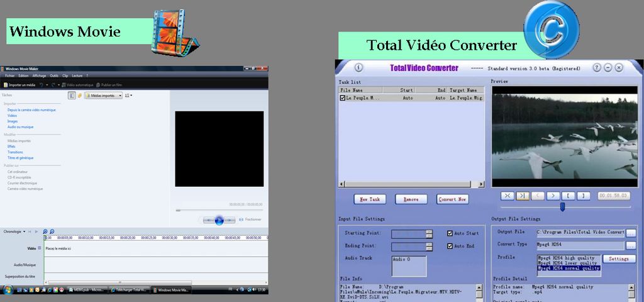The width and height of the screenshot is (644, 302).
Task: Open the Outils menu in Movie Maker
Action: [54, 75]
